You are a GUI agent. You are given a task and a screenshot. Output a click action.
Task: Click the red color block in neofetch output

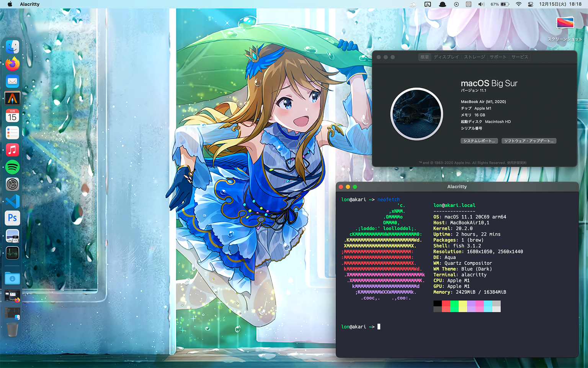[446, 304]
